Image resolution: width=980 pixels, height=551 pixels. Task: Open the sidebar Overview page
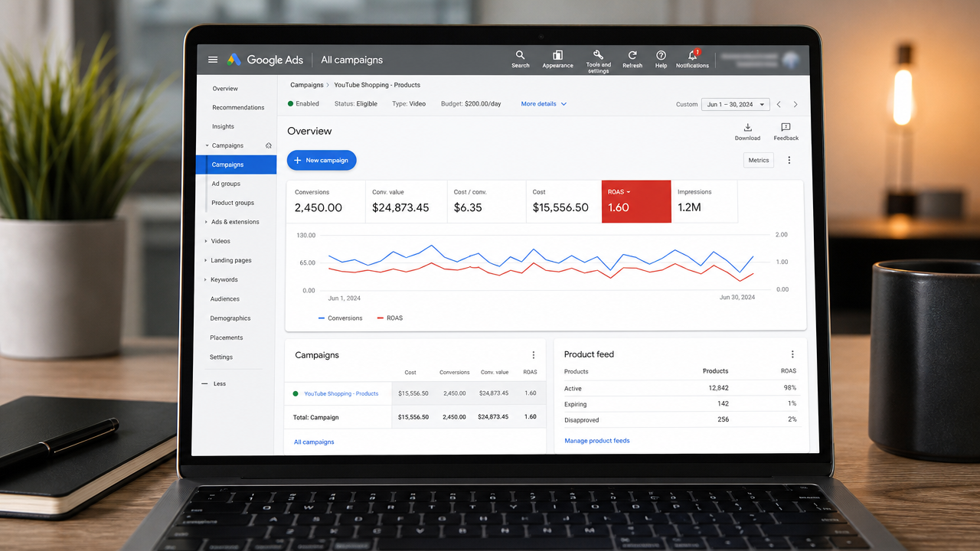(225, 89)
